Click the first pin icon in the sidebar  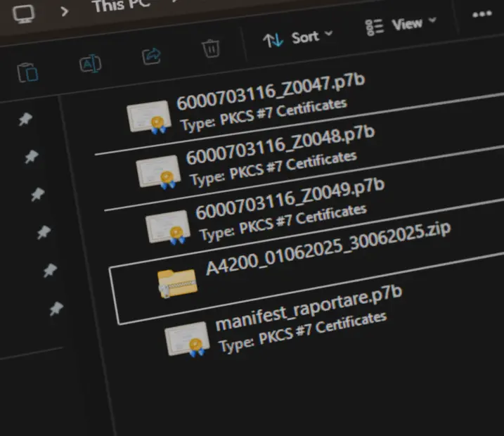tap(25, 120)
